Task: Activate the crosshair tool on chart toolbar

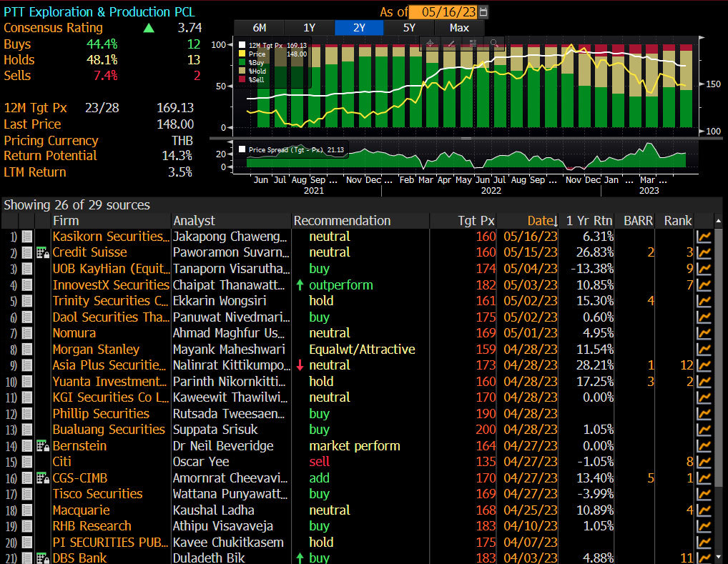Action: [430, 43]
